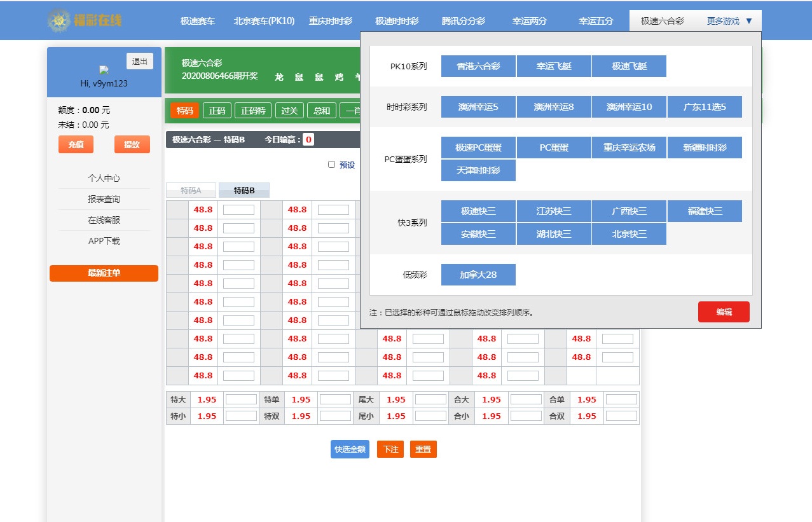Click 重置 to reset bet entries
This screenshot has height=522, width=812.
coord(423,449)
